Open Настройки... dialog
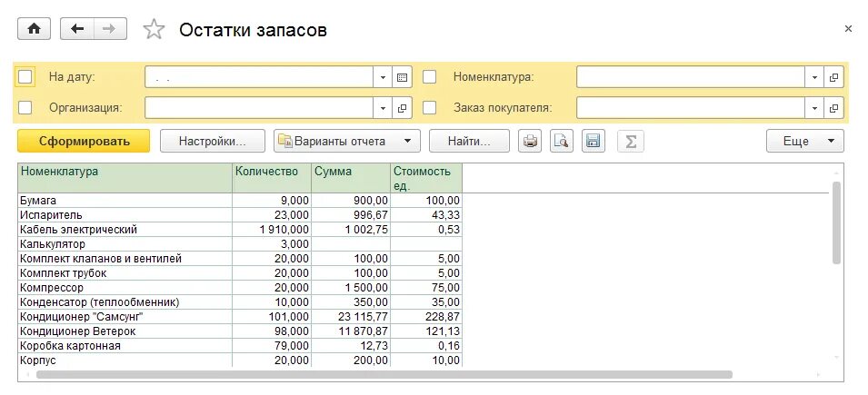This screenshot has height=395, width=868. pyautogui.click(x=213, y=141)
